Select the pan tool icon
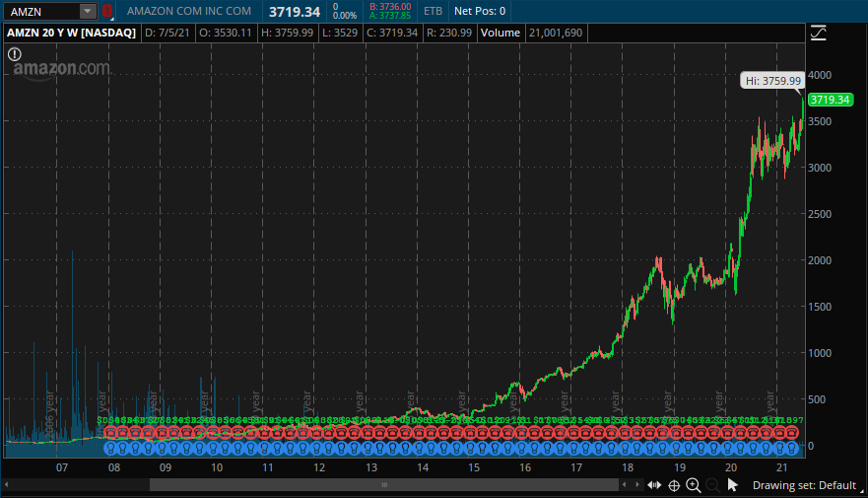868x498 pixels. click(654, 485)
